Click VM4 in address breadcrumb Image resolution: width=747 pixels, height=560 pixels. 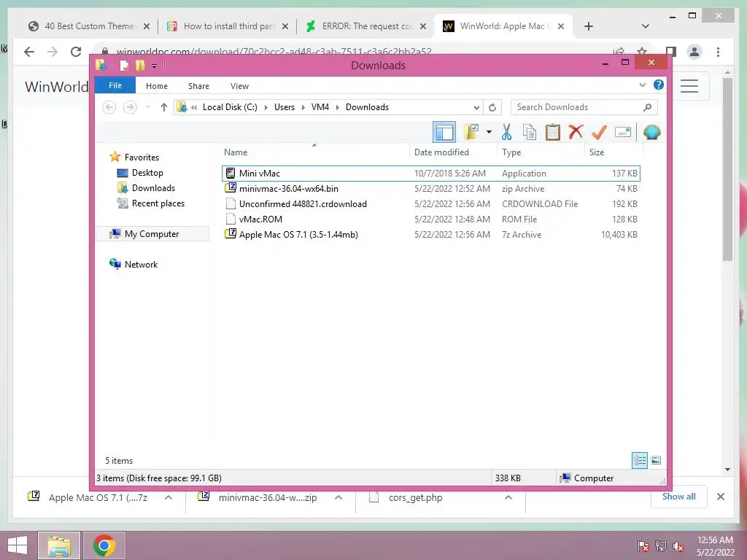click(x=320, y=107)
